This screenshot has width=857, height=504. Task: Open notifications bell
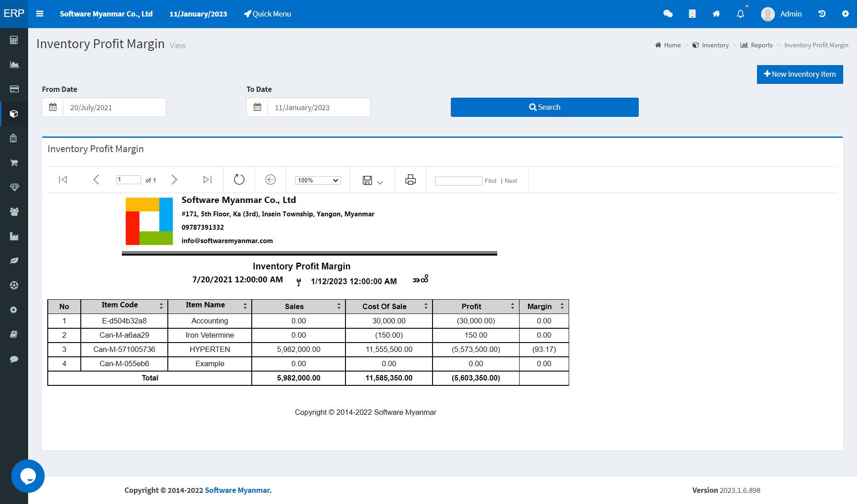click(741, 14)
